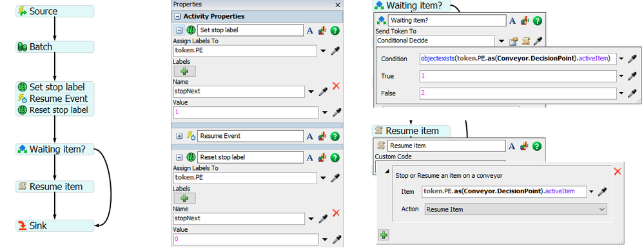
Task: Edit the Resume item name field
Action: (447, 146)
